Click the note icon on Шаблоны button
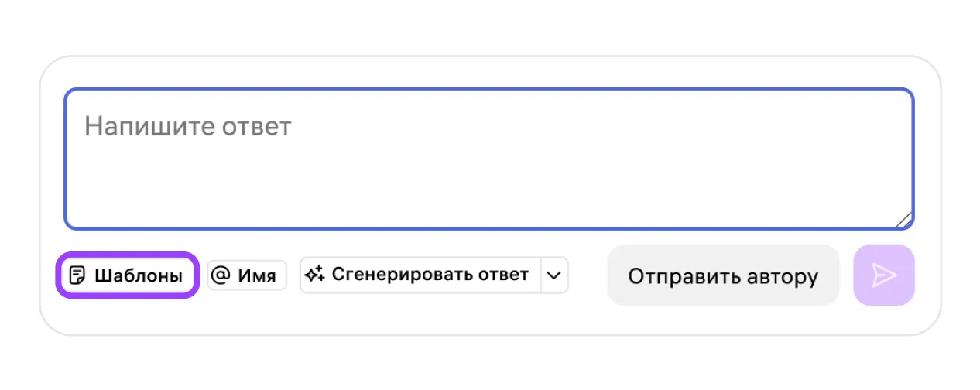980x390 pixels. [77, 275]
